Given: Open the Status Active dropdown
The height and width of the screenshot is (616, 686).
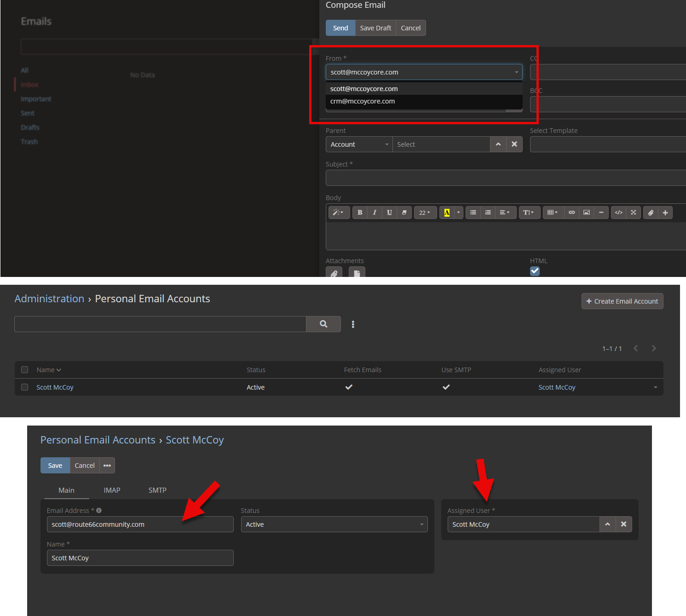Looking at the screenshot, I should click(334, 524).
